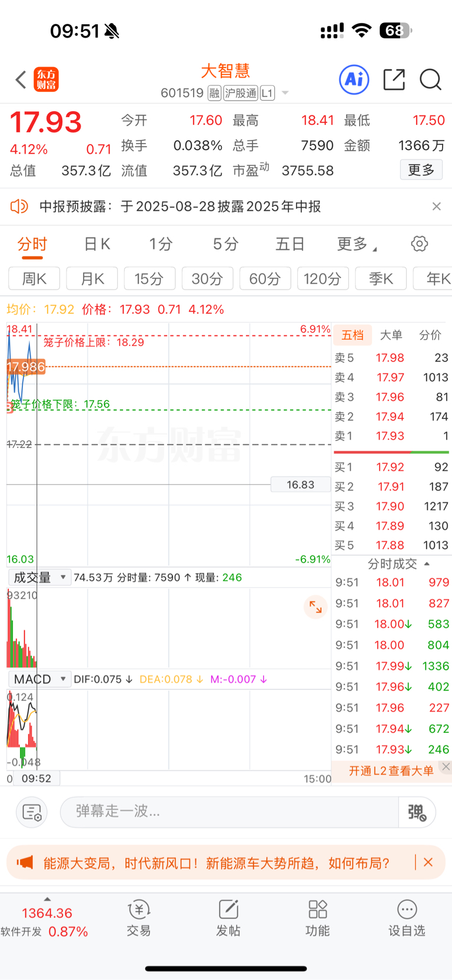Viewport: 452px width, 980px height.
Task: Toggle the 弹 danmaku switch
Action: point(417,812)
